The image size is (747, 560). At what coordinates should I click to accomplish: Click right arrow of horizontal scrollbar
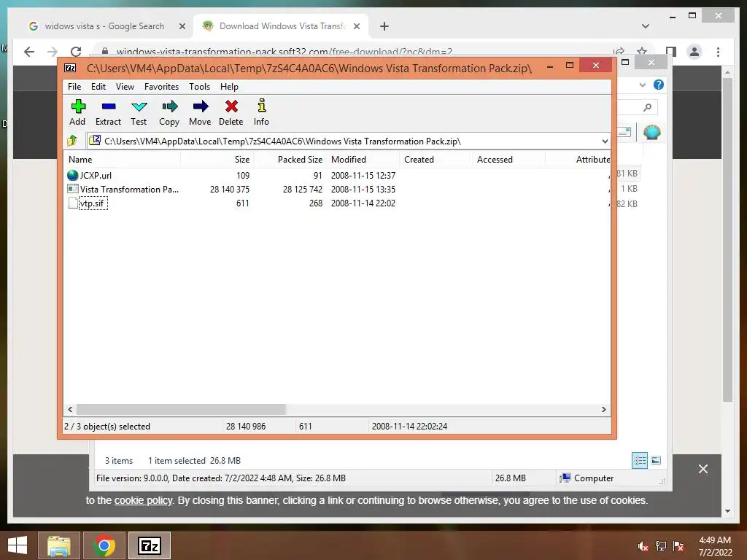(603, 410)
